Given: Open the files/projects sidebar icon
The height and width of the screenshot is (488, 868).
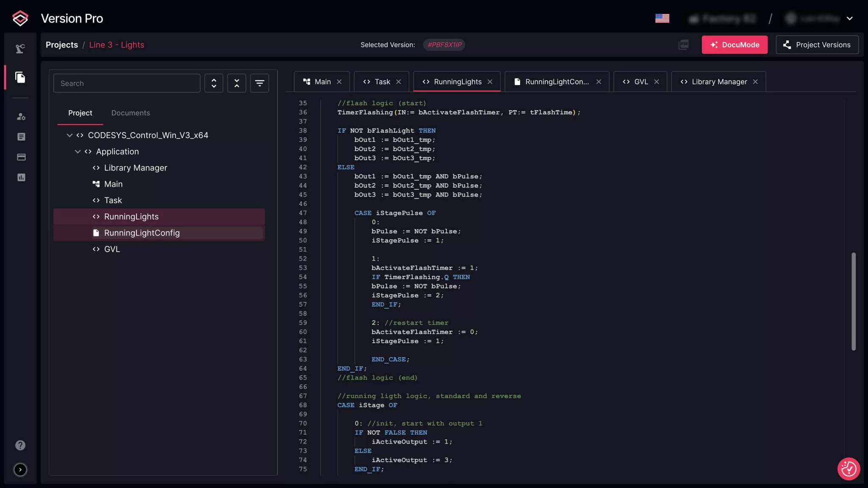Looking at the screenshot, I should [20, 77].
